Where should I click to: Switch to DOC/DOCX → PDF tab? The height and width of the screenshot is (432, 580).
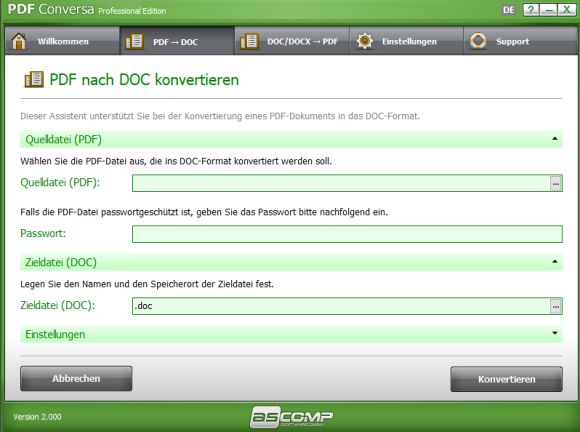(292, 41)
